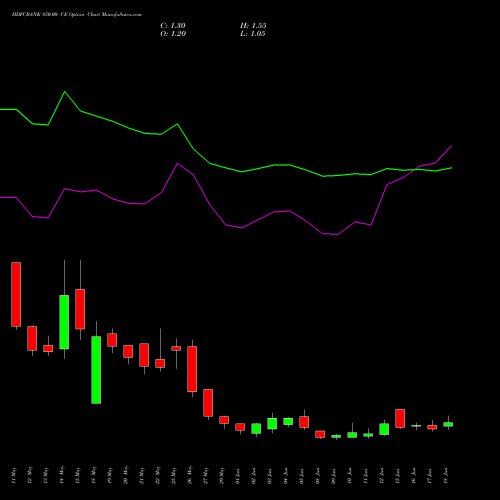
Task: Click the close value C: 1.30
Action: [x=173, y=26]
